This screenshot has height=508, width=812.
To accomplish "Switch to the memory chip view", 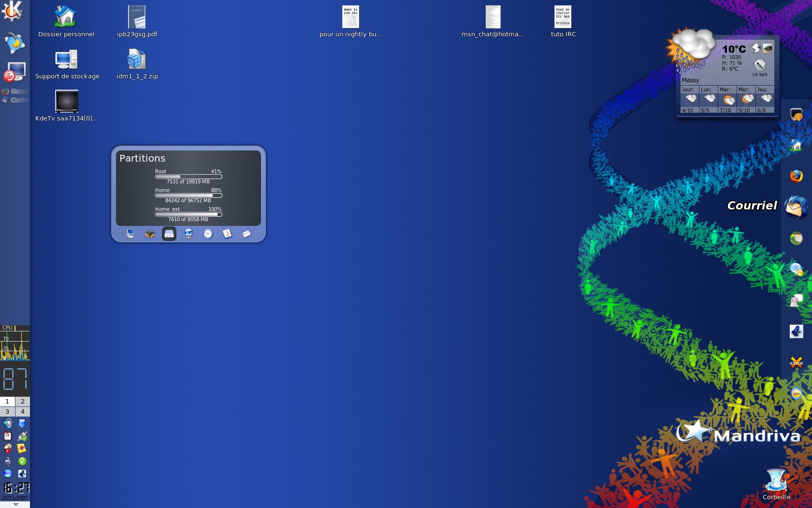I will tap(150, 234).
